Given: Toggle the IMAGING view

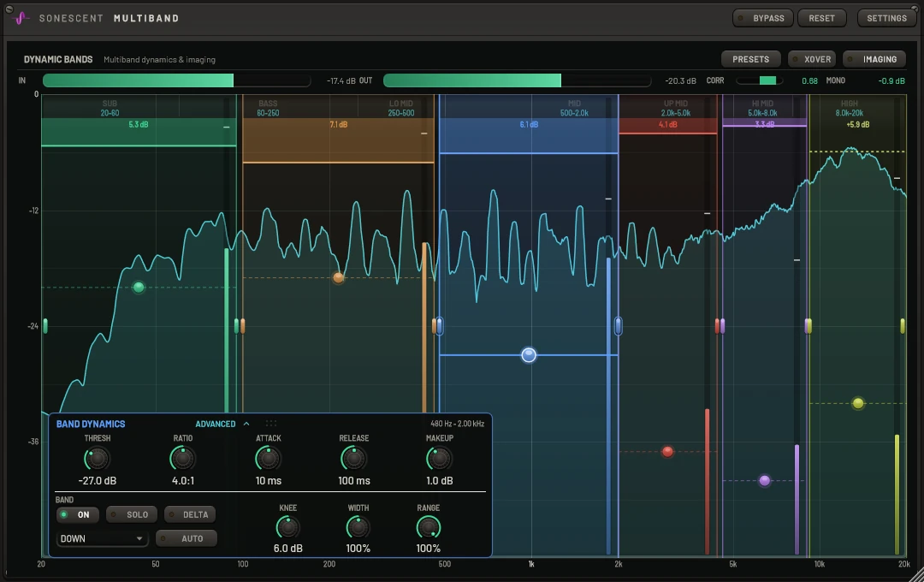Looking at the screenshot, I should [x=874, y=59].
